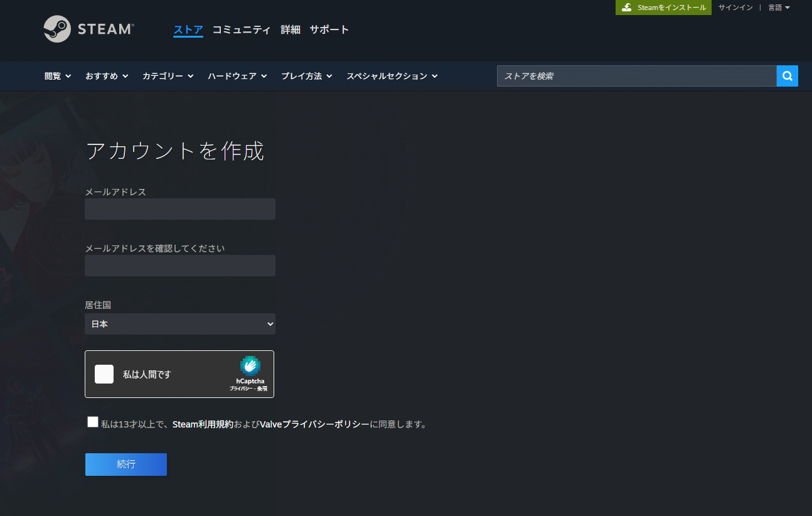Open the hCaptcha 条項 link

click(262, 389)
